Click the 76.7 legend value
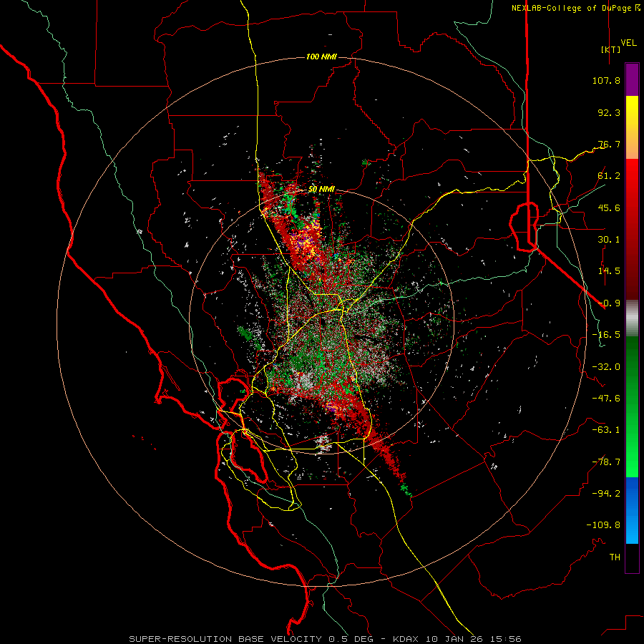Viewport: 644px width, 644px height. click(x=609, y=144)
